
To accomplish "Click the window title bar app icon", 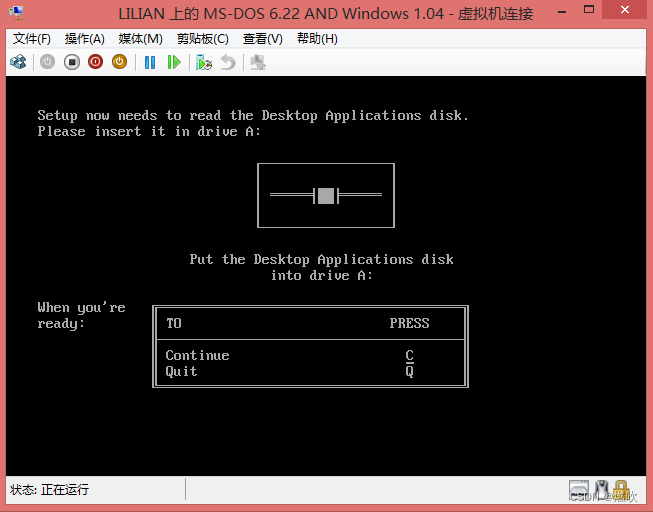I will coord(16,13).
